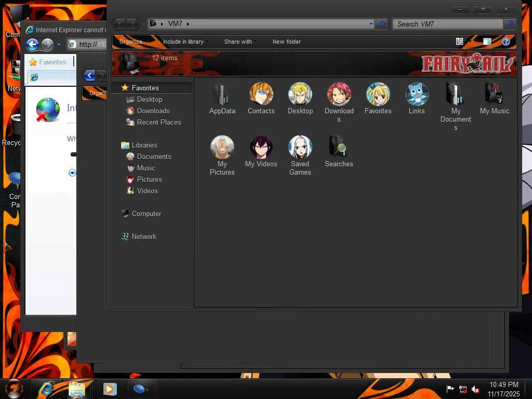Launch Internet Explorer from taskbar
Screen dimensions: 532x399
tap(46, 389)
